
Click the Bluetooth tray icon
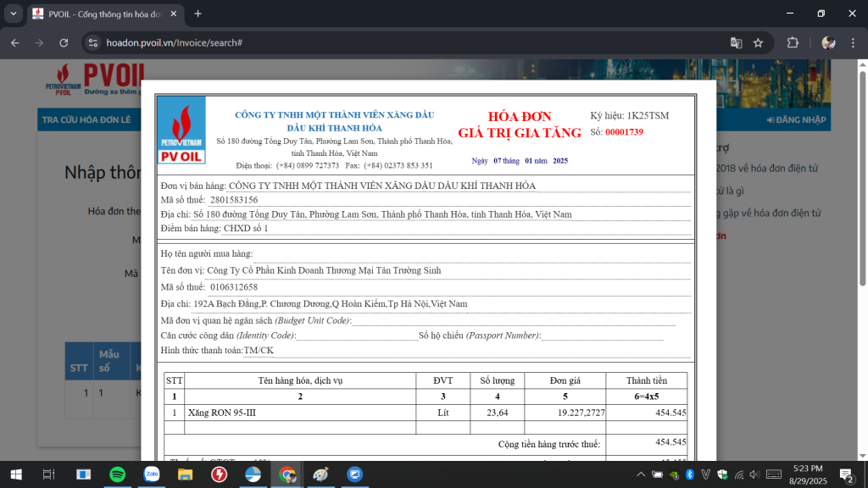[x=690, y=474]
